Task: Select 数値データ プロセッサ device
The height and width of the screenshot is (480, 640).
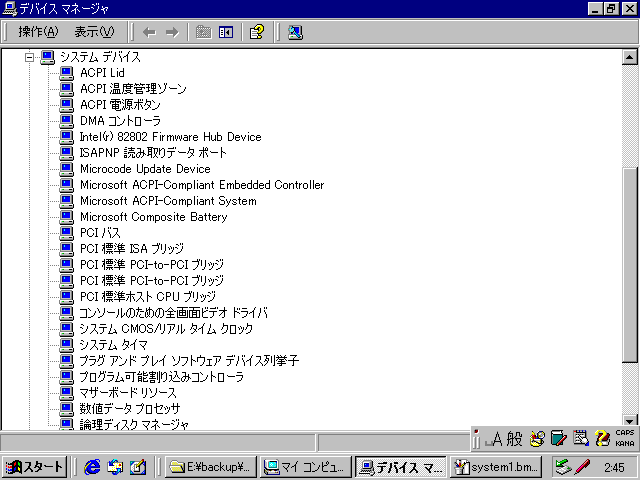Action: click(x=130, y=409)
